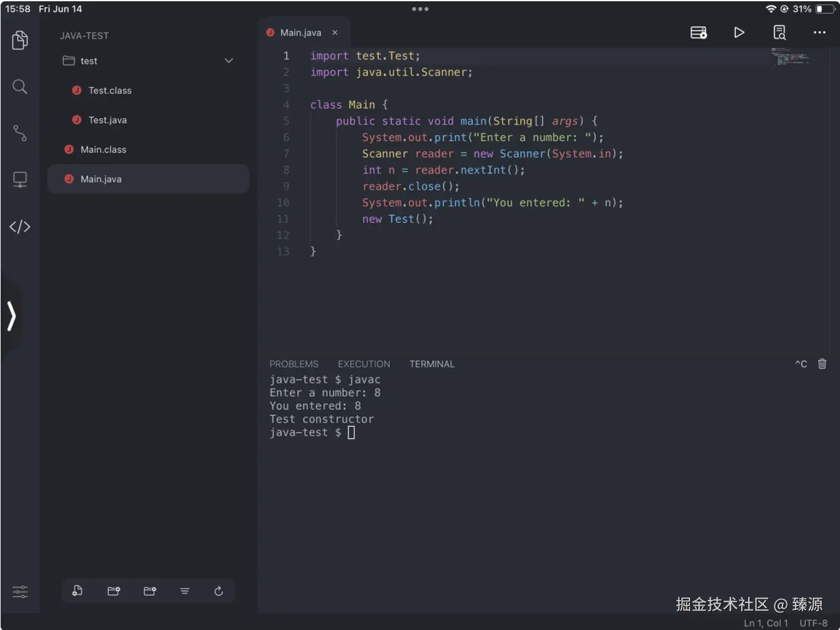Close the Main.java tab
The image size is (840, 630).
click(x=335, y=32)
